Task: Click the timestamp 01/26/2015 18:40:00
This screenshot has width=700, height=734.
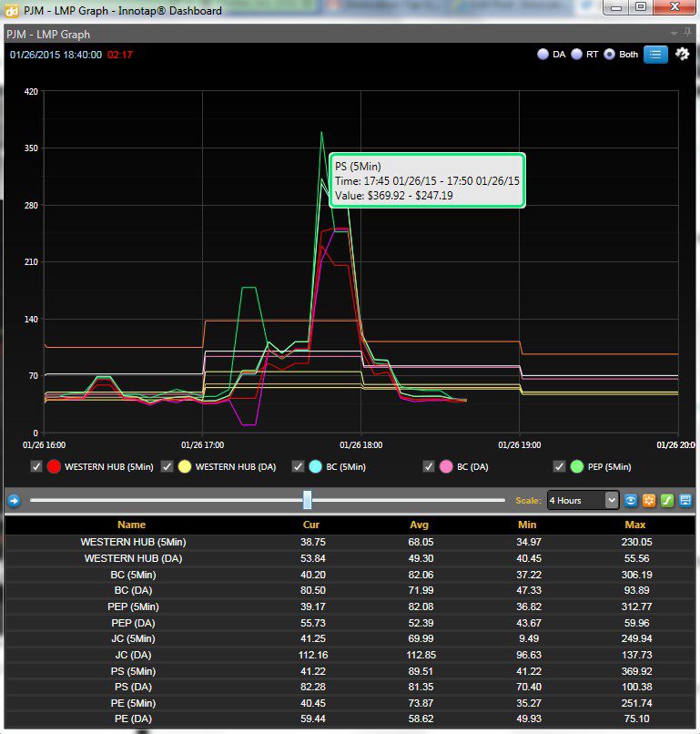Action: coord(56,55)
